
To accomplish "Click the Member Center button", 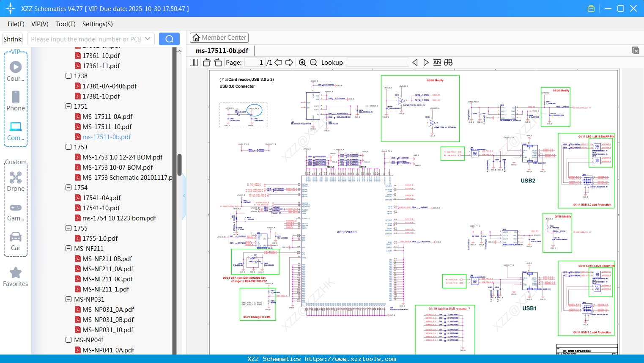I will point(219,38).
